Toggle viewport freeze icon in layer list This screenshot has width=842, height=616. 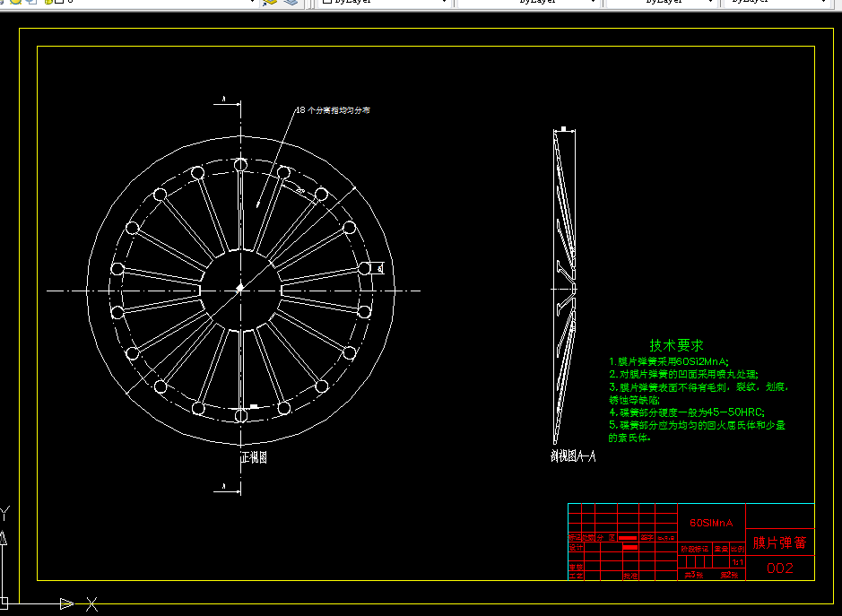[x=32, y=2]
